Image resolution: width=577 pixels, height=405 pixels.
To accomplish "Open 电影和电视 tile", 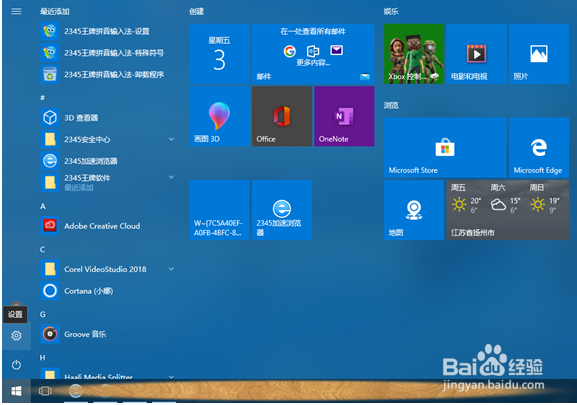I will click(477, 54).
